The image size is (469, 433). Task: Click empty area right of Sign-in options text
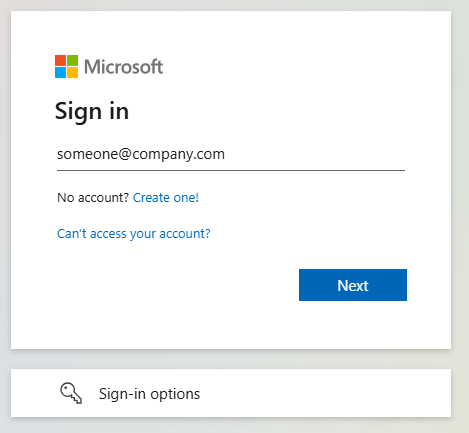coord(325,393)
